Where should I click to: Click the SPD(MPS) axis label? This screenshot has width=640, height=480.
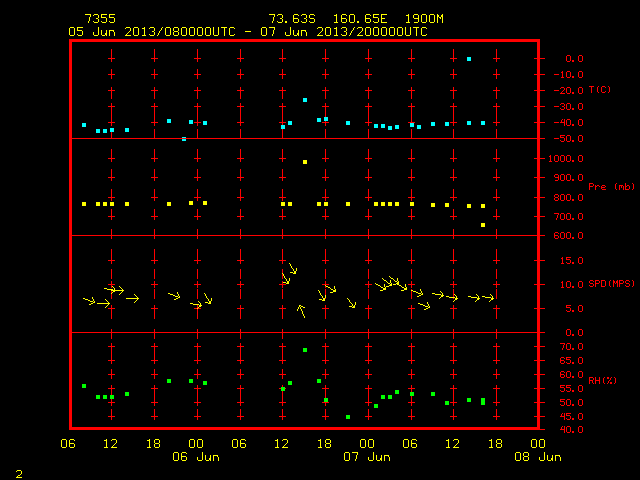coord(611,284)
